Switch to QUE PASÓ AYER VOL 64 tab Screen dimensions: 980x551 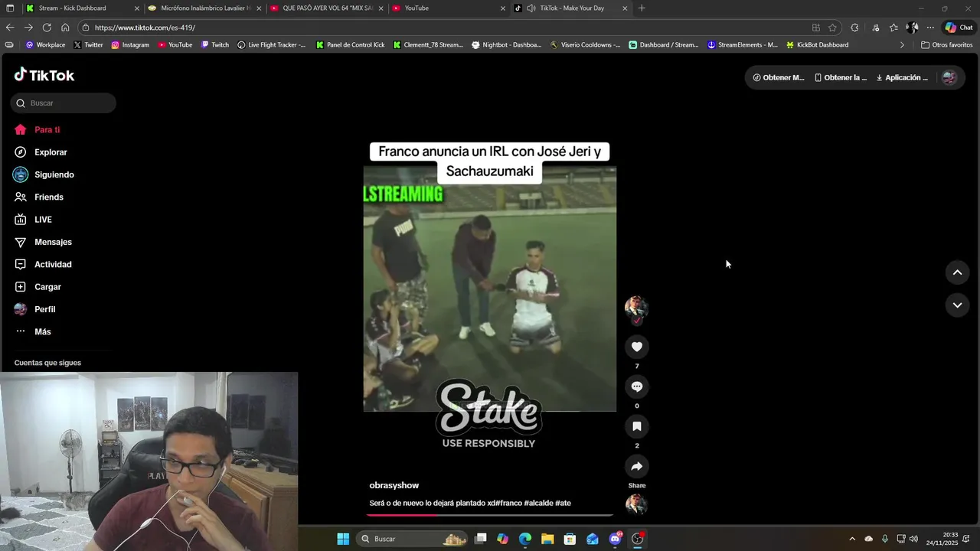click(x=327, y=8)
